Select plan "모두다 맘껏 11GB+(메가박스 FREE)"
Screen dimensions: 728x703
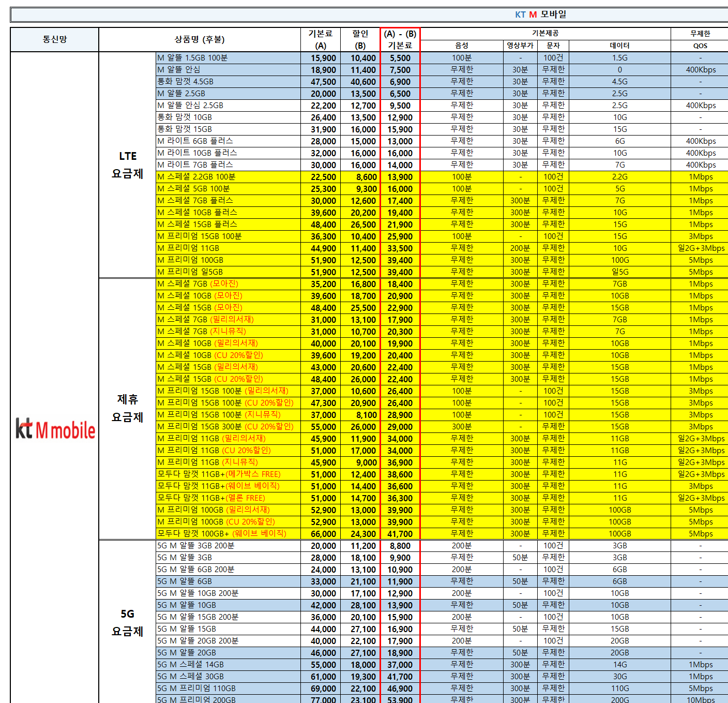pyautogui.click(x=219, y=474)
